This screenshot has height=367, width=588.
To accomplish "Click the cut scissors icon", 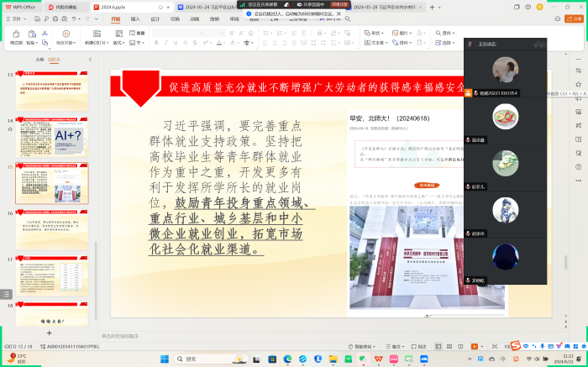I will [43, 33].
